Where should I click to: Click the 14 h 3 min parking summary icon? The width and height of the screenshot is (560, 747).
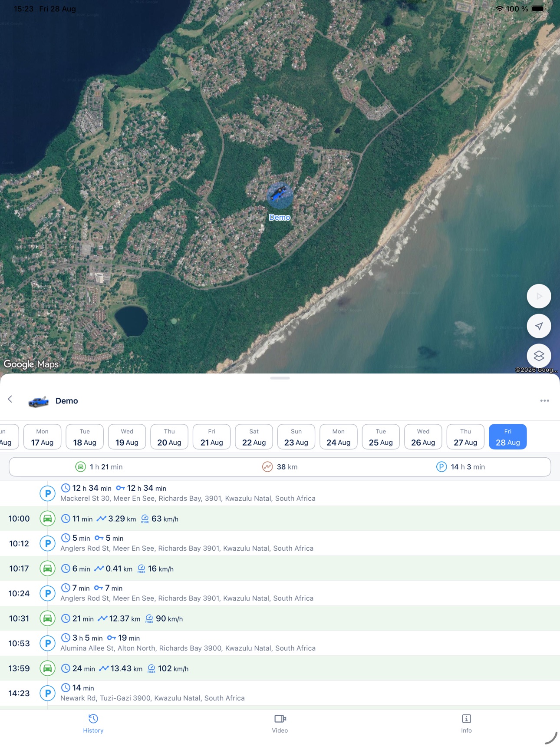click(x=441, y=467)
